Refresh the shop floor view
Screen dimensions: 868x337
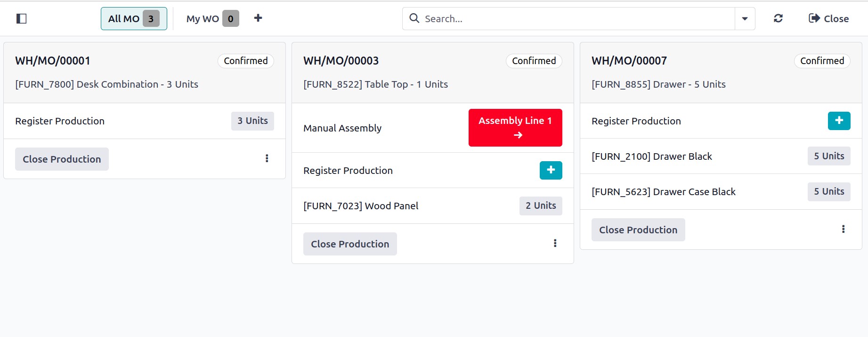[x=778, y=18]
